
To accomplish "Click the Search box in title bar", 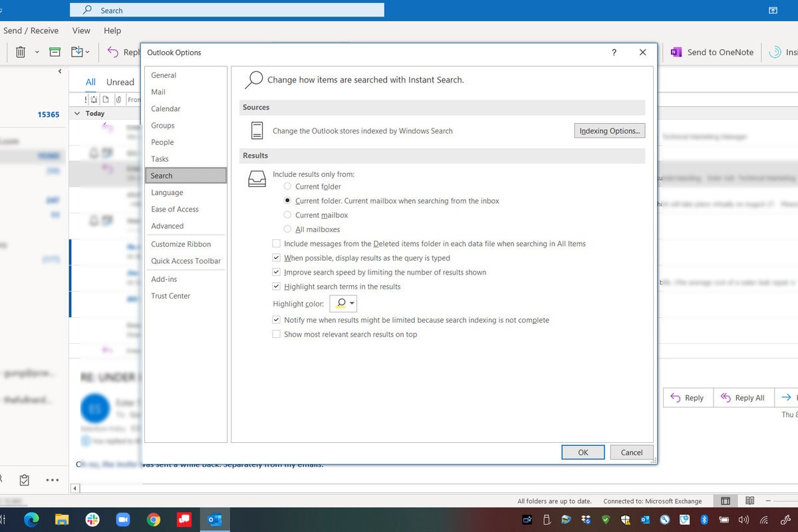I will click(227, 10).
